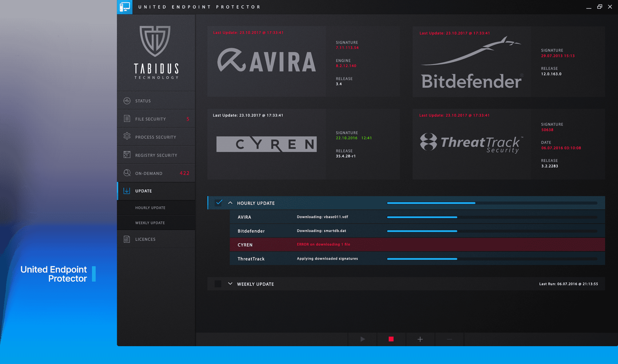Select the Process Security gear icon

[x=127, y=136]
